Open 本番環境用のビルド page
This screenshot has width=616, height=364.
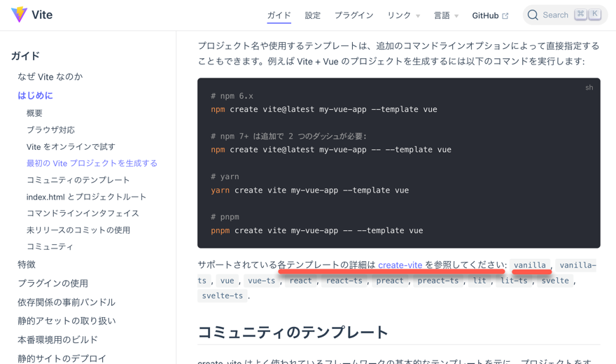57,339
